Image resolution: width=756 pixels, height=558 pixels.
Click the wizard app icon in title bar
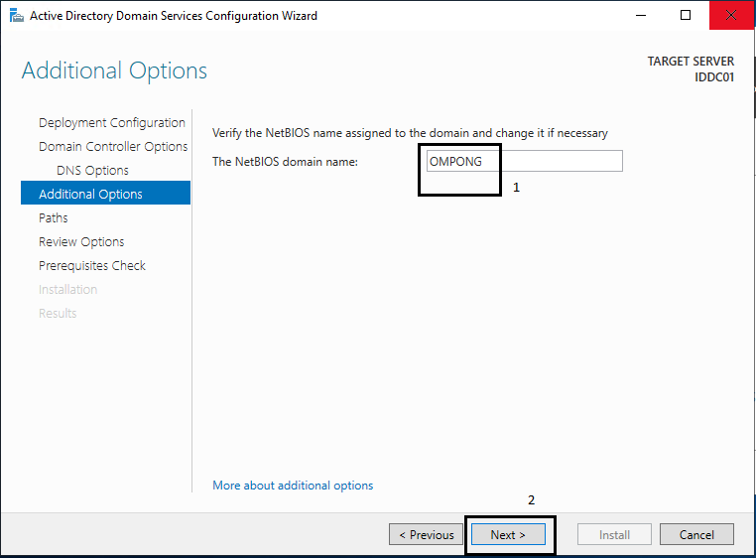point(17,16)
